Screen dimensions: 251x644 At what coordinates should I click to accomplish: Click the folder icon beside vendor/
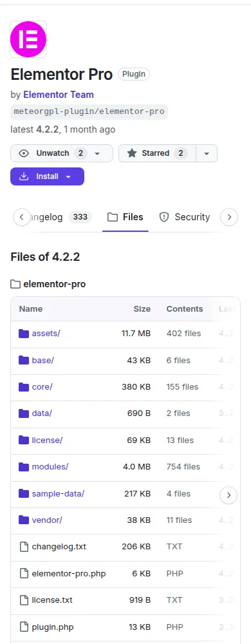click(24, 520)
